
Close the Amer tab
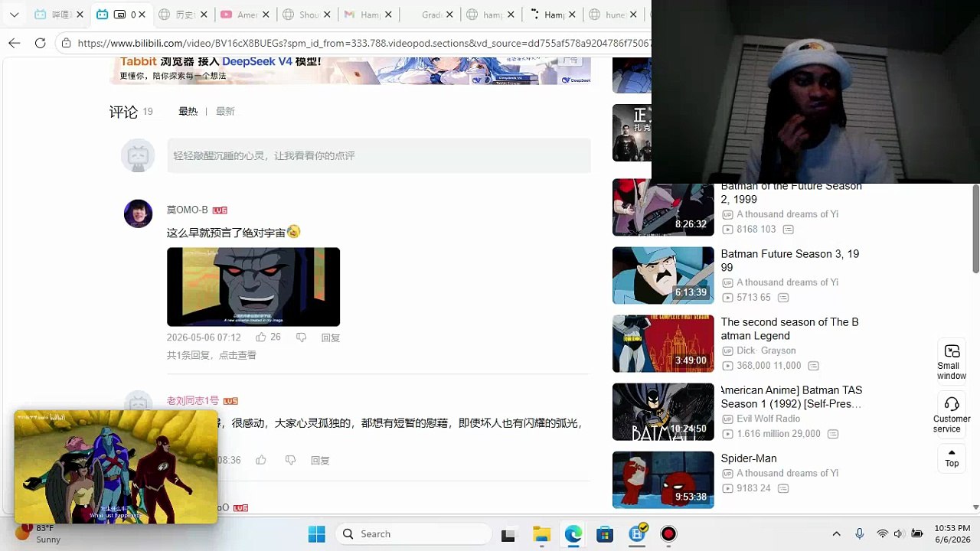point(266,15)
